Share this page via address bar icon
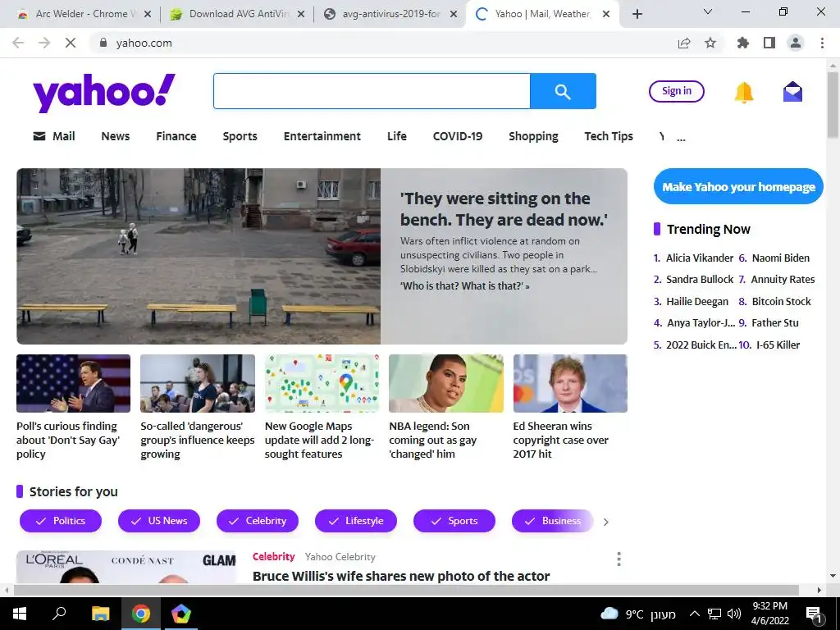The height and width of the screenshot is (630, 840). 684,43
